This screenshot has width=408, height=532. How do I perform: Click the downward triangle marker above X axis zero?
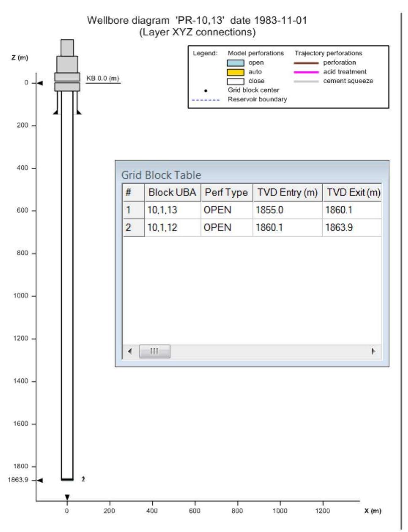coord(67,497)
